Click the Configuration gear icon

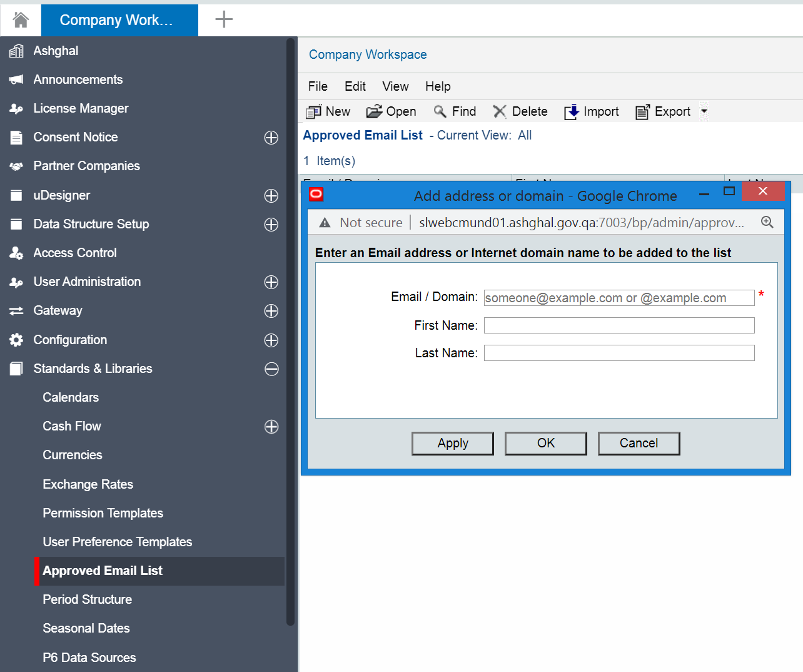click(x=16, y=340)
